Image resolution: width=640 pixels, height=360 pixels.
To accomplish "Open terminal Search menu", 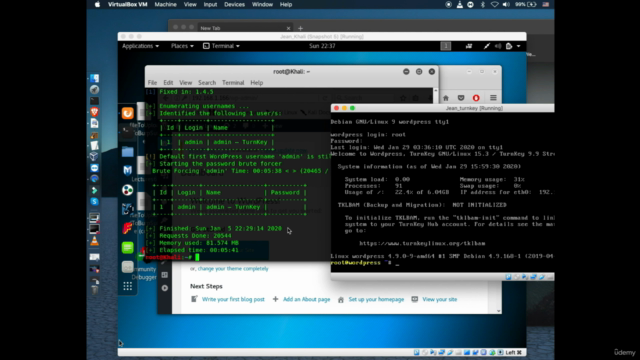I will click(x=207, y=82).
